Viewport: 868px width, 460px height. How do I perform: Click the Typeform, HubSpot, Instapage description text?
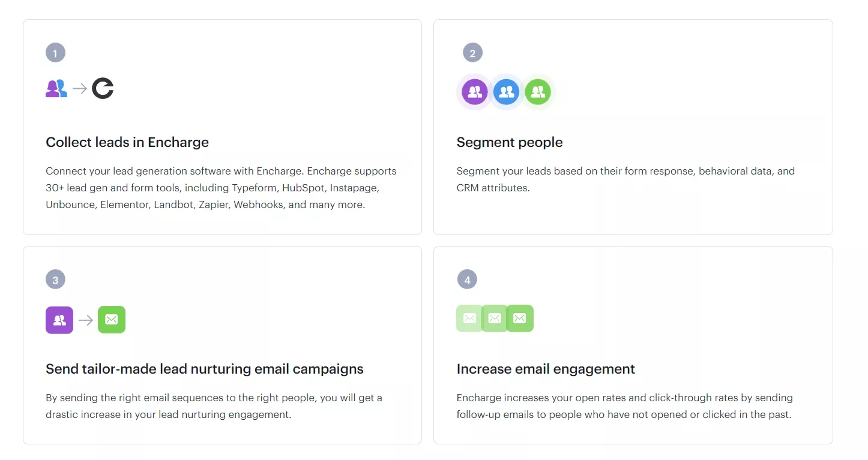click(222, 188)
